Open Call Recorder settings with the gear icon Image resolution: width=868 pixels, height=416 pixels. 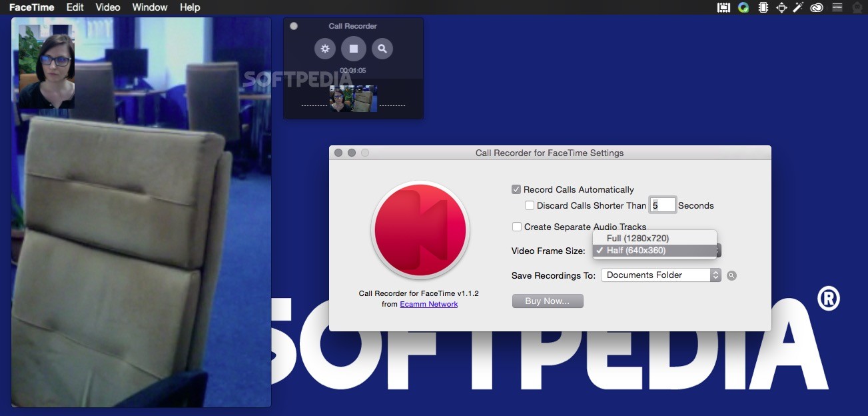click(x=324, y=48)
